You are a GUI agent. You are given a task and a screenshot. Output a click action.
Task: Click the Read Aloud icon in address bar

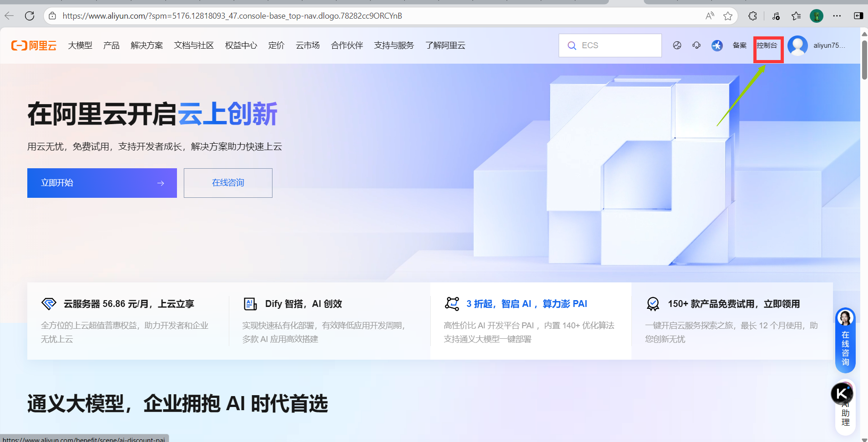coord(710,16)
